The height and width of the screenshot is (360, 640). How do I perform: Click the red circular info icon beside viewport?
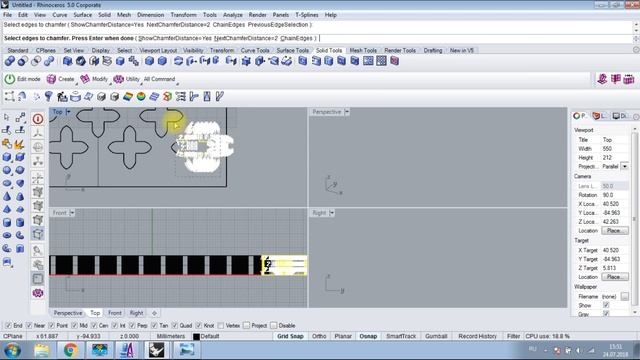click(38, 119)
